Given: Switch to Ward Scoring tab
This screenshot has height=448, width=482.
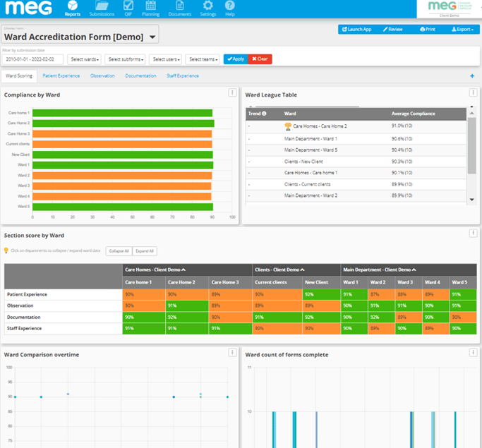Looking at the screenshot, I should coord(19,76).
